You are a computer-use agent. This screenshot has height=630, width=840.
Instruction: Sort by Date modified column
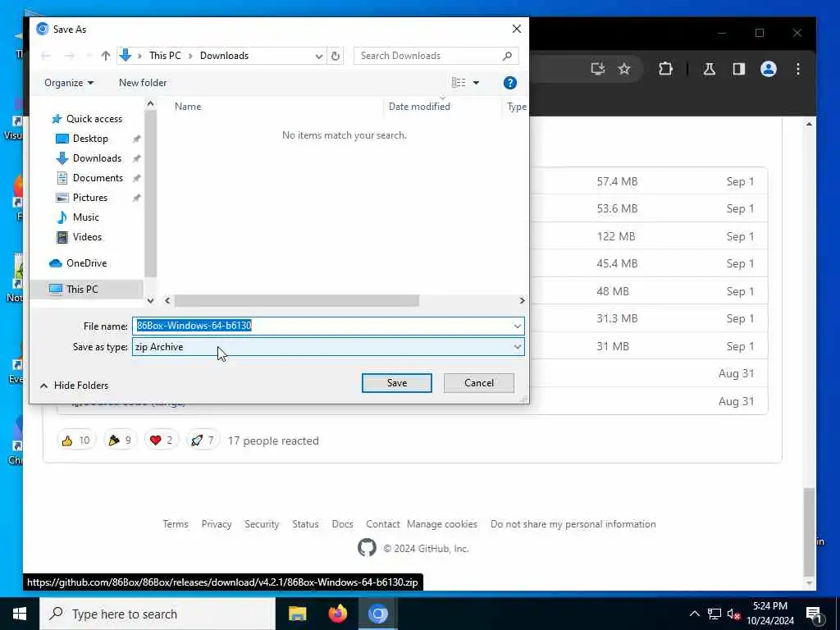tap(419, 107)
